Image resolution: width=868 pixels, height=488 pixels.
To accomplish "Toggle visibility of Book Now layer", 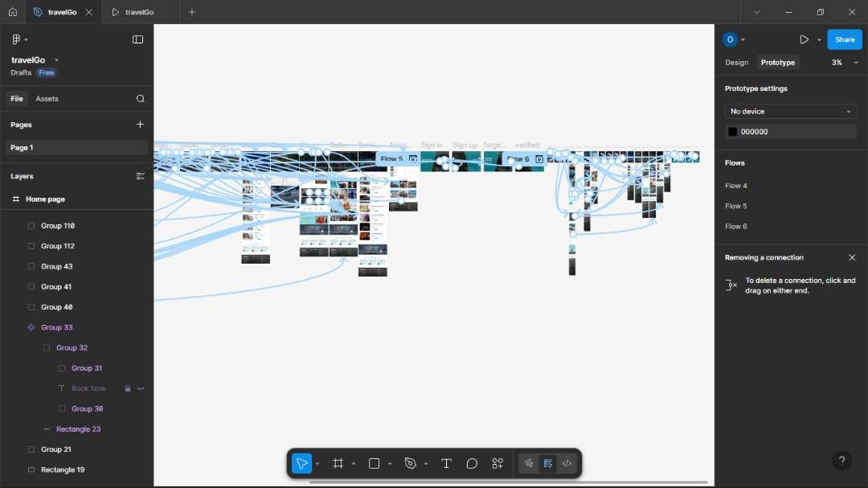I will point(141,388).
